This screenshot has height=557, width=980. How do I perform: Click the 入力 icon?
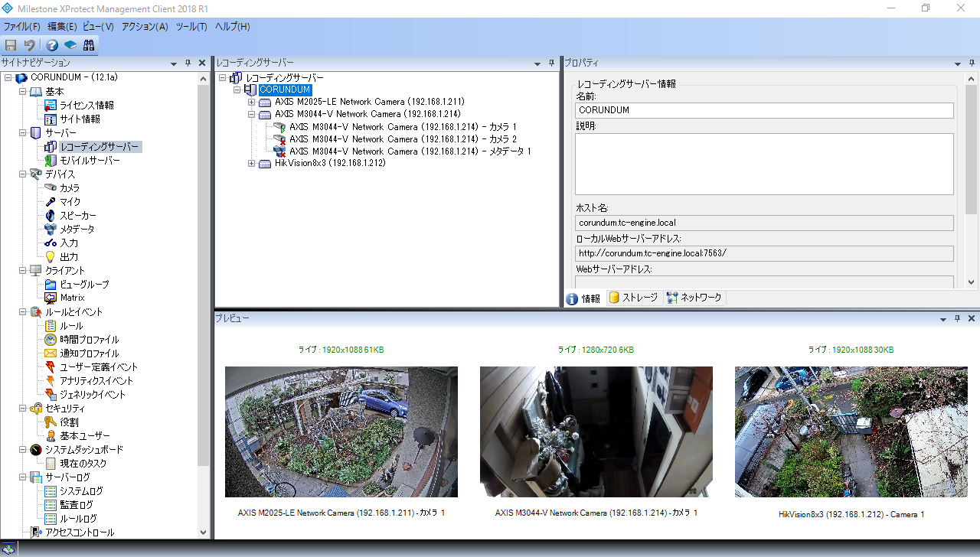pyautogui.click(x=51, y=243)
